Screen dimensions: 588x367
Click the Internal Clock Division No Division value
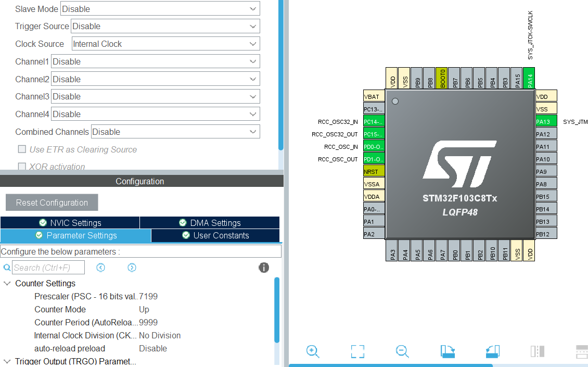point(160,335)
